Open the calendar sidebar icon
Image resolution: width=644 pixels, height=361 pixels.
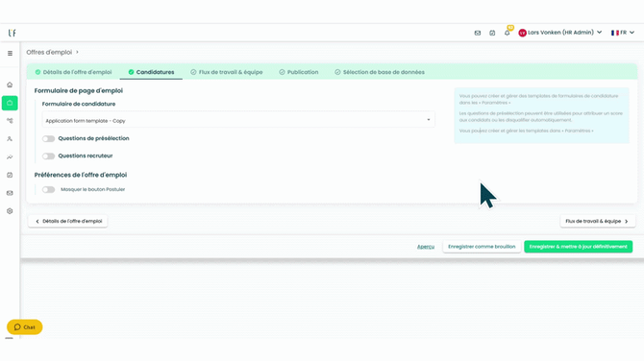pos(10,175)
